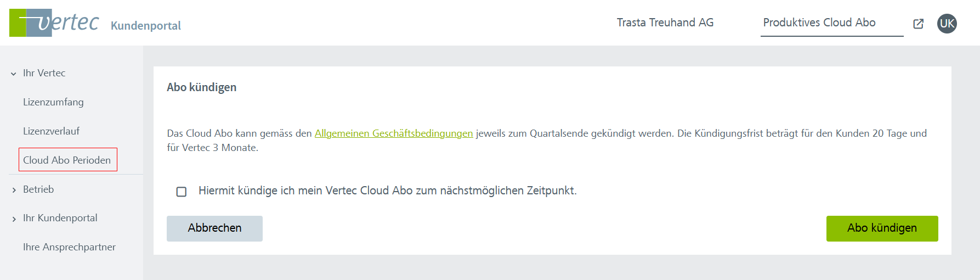Screen dimensions: 980x280
Task: Go to Lizenzumfang in the sidebar
Action: coord(53,102)
